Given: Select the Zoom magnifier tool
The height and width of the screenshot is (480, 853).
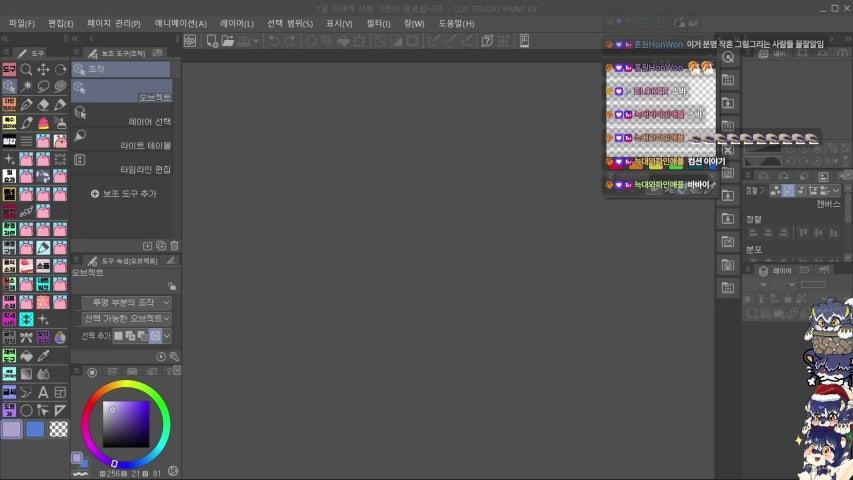Looking at the screenshot, I should [26, 70].
